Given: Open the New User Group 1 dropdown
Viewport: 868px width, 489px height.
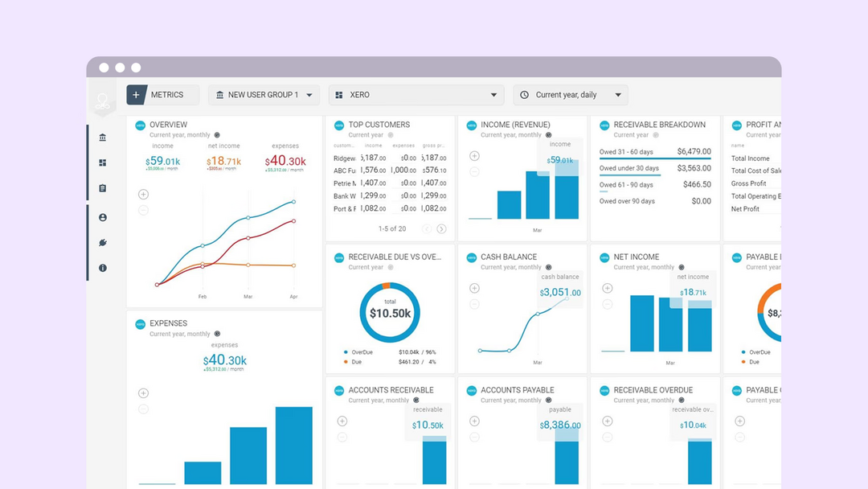Looking at the screenshot, I should (x=264, y=95).
